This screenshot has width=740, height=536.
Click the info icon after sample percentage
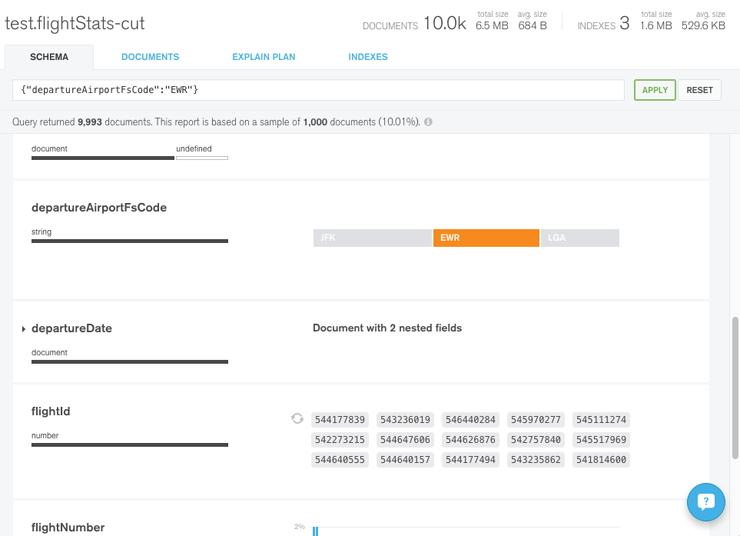point(428,122)
